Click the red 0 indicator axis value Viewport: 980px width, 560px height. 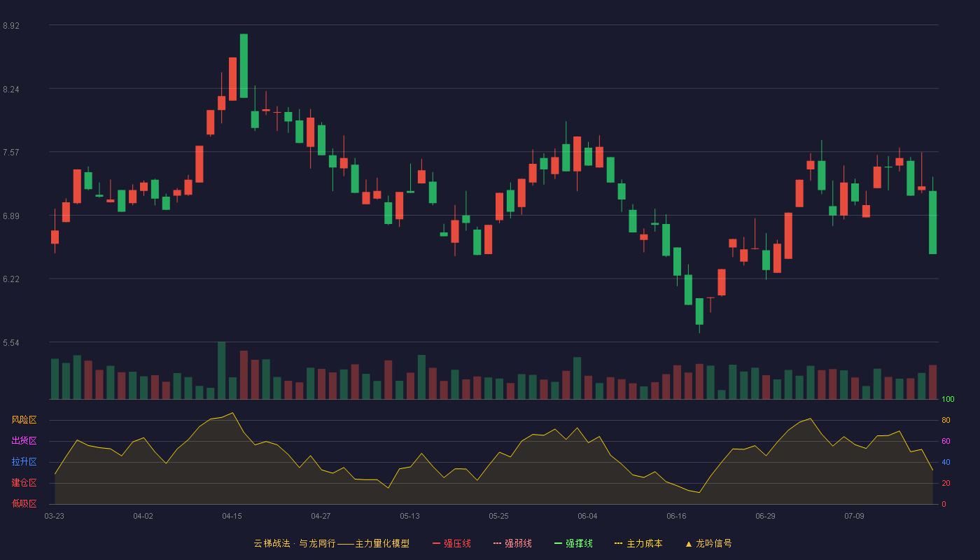[x=944, y=504]
